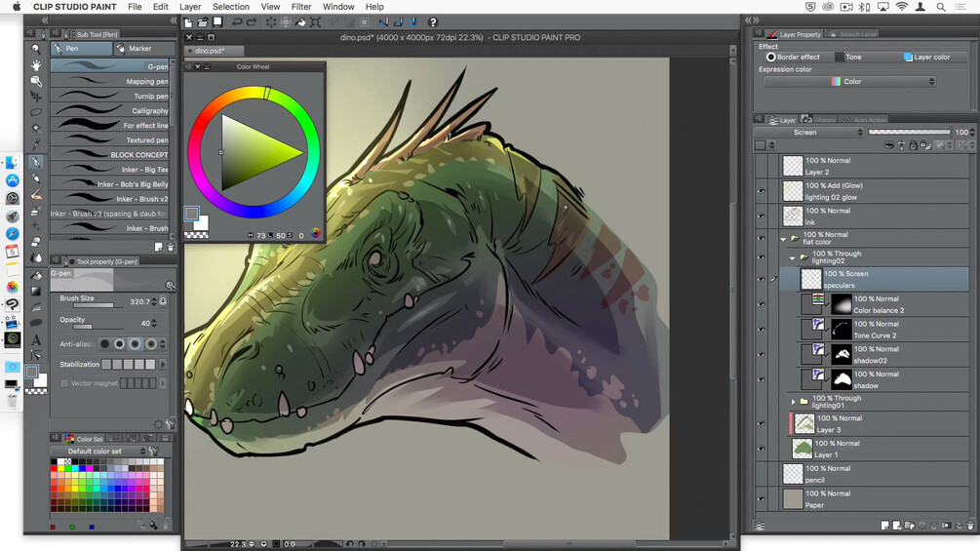The image size is (980, 551).
Task: Click the Save document icon
Action: click(x=218, y=22)
